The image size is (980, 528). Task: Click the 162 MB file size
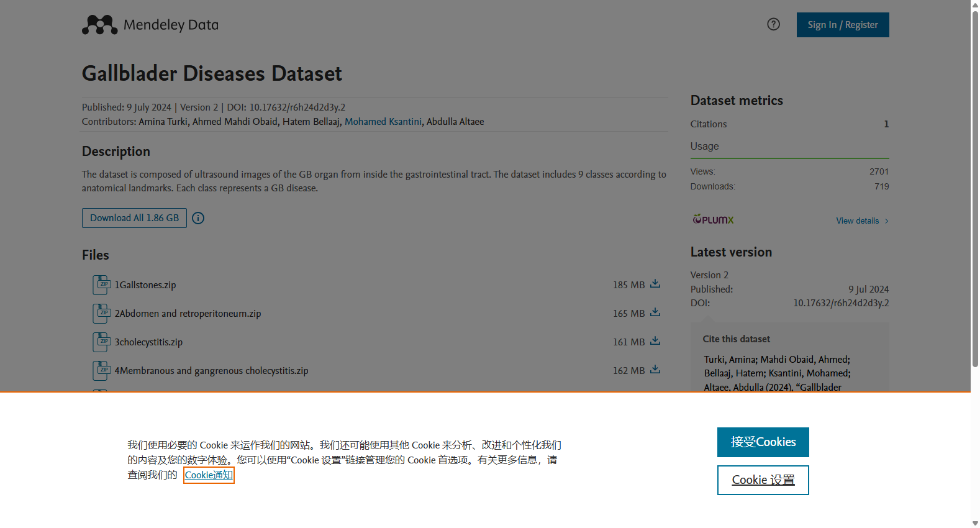coord(628,371)
